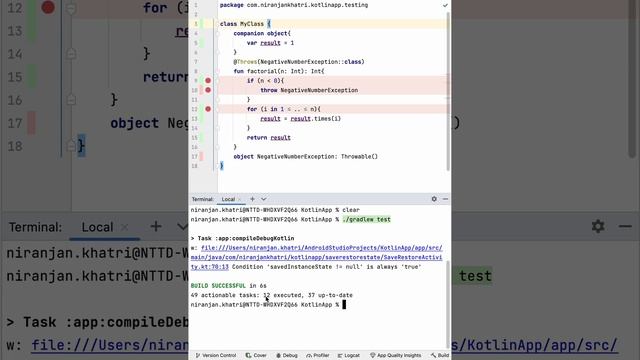The height and width of the screenshot is (360, 640).
Task: Hide front Terminal panel with minimize icon
Action: point(445,199)
